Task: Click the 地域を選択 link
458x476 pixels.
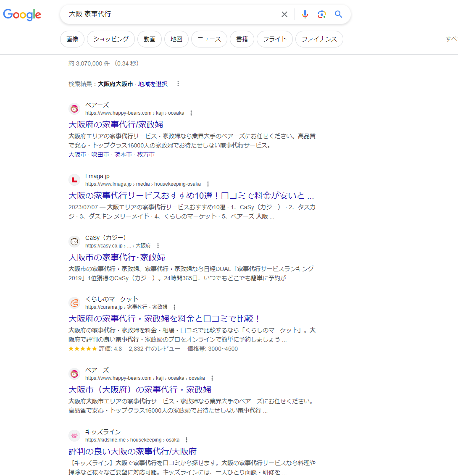Action: click(x=153, y=84)
